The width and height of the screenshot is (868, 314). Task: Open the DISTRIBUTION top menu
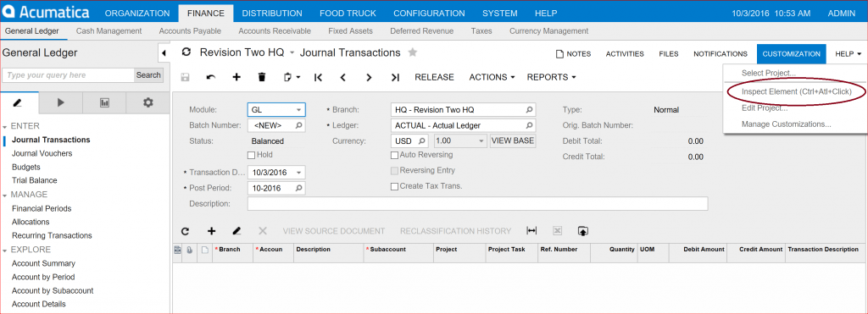(272, 14)
